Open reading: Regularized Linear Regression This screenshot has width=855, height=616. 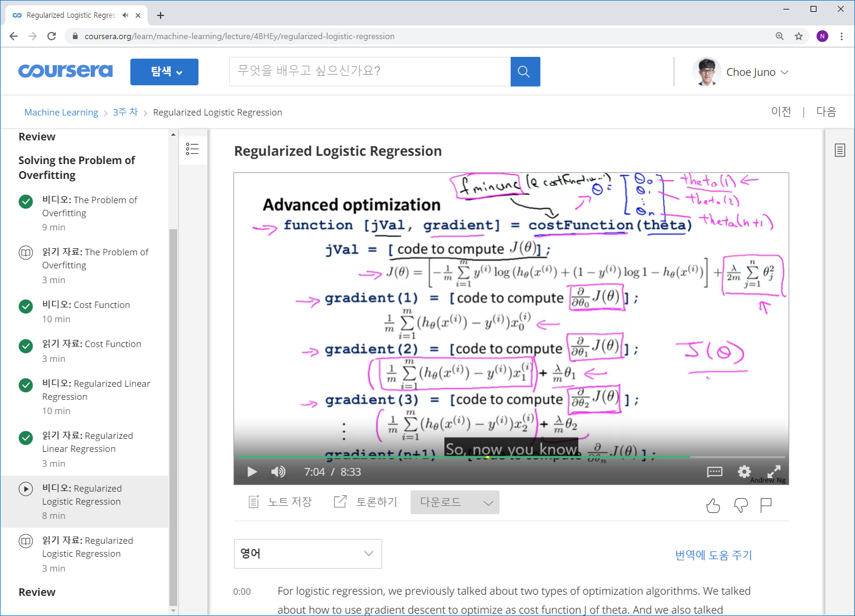click(85, 449)
